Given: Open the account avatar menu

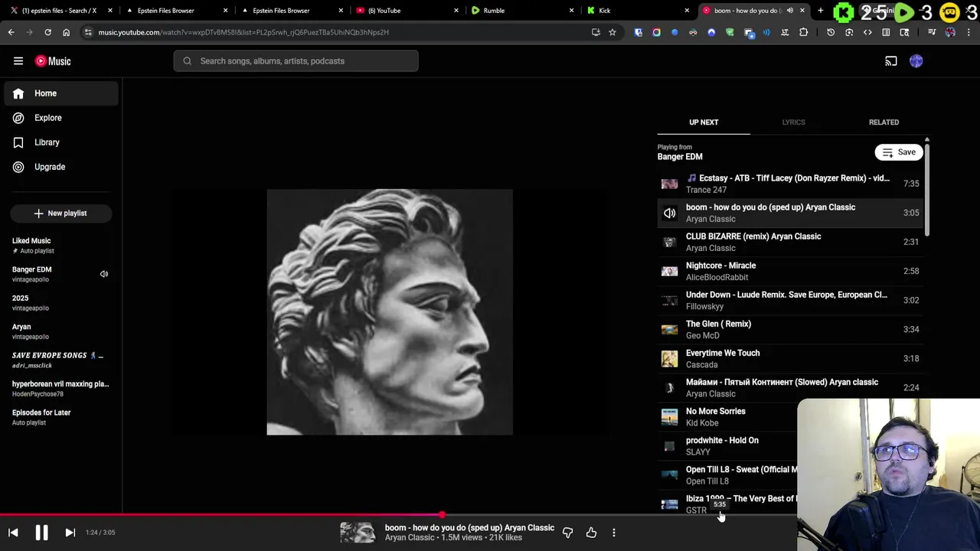Looking at the screenshot, I should click(916, 61).
